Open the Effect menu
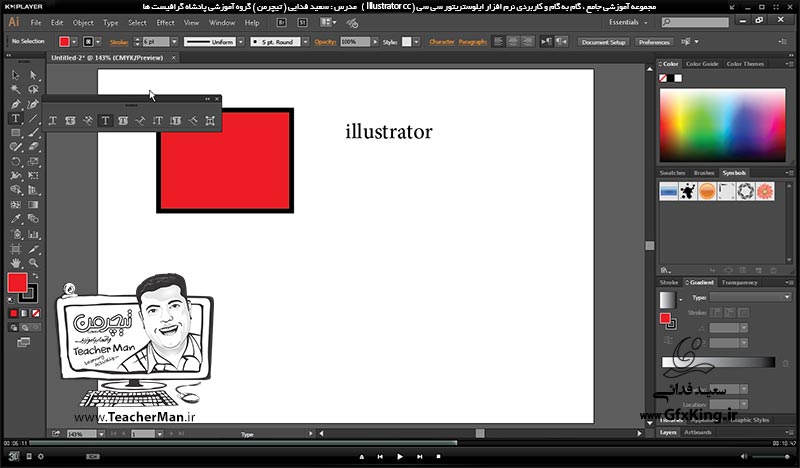The height and width of the screenshot is (468, 800). (x=165, y=22)
